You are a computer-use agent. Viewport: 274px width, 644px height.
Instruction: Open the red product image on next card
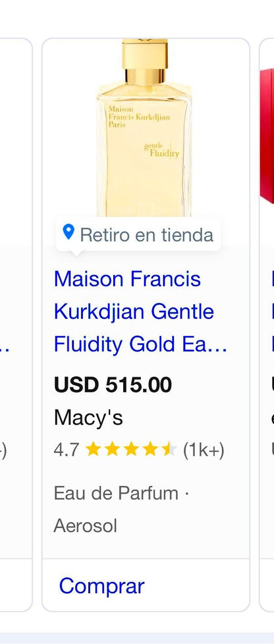tap(267, 136)
